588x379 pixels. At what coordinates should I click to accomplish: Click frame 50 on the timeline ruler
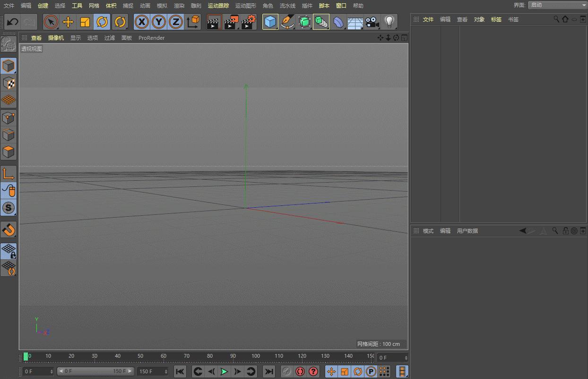tap(140, 356)
